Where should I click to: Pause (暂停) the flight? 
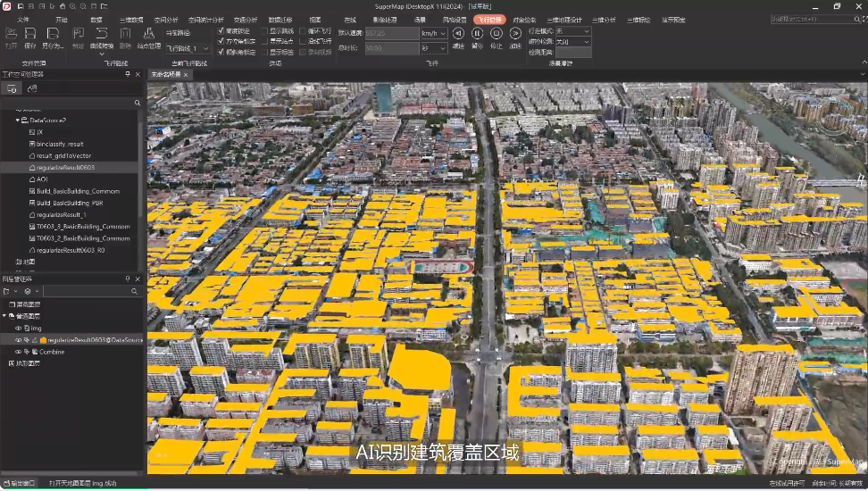click(x=477, y=33)
